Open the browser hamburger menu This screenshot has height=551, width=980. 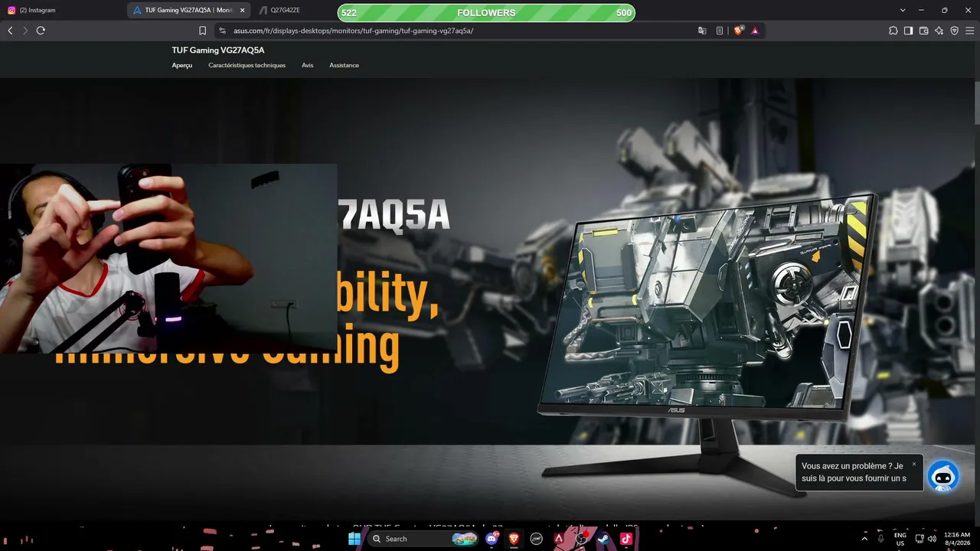pos(970,31)
